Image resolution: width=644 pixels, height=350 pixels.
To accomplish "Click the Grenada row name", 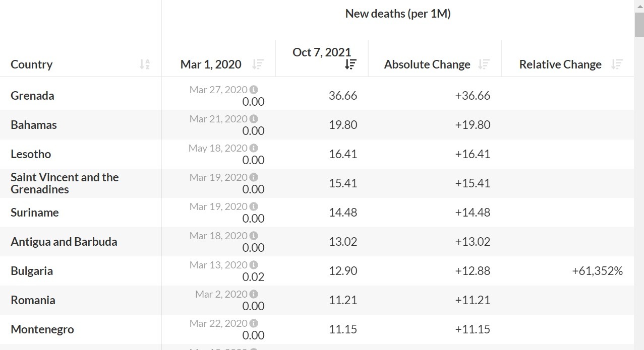I will coord(32,96).
